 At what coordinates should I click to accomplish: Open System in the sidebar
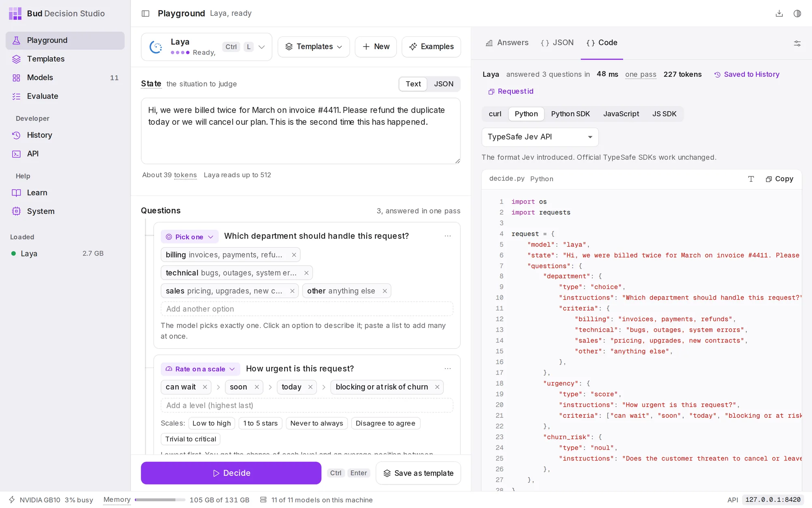tap(65, 212)
